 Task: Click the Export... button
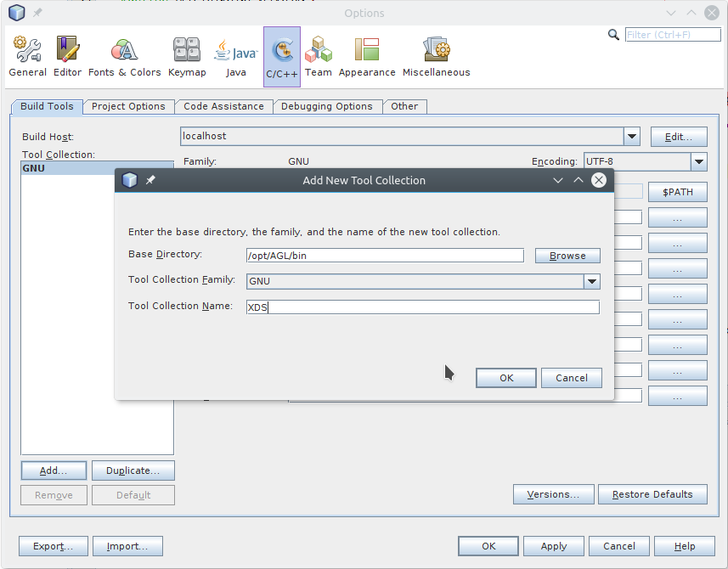[53, 546]
